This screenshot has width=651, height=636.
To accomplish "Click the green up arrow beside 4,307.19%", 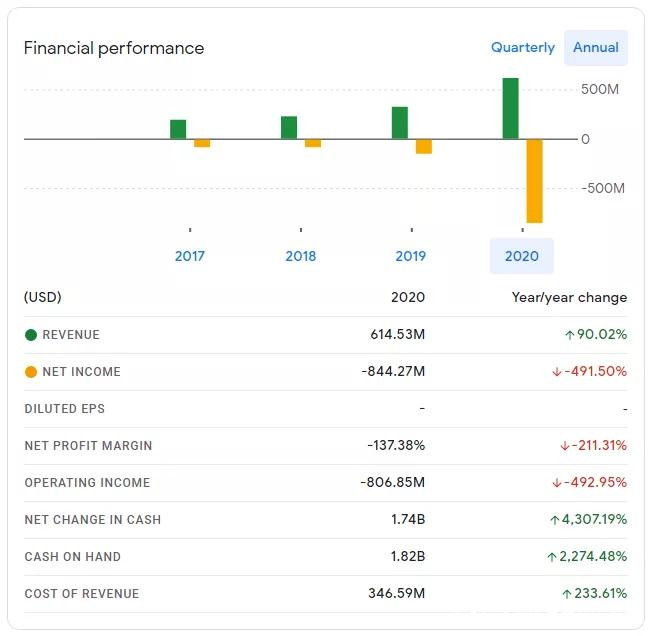I will coord(554,520).
